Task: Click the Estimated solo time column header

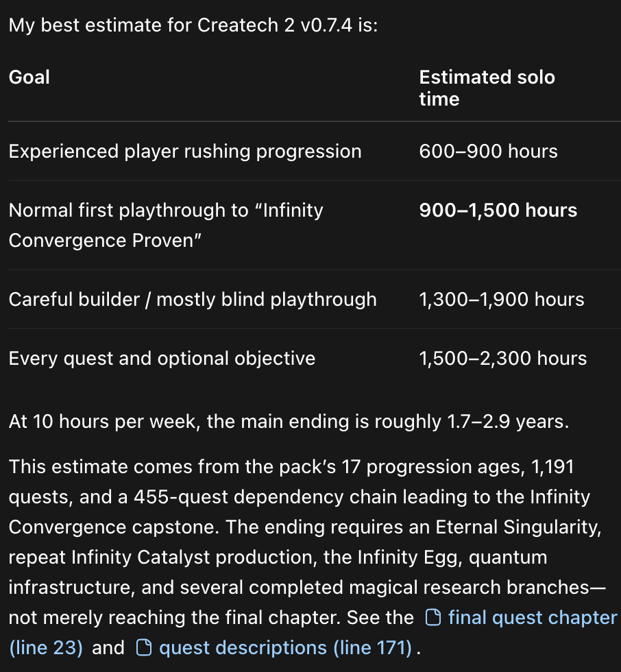Action: [x=487, y=88]
